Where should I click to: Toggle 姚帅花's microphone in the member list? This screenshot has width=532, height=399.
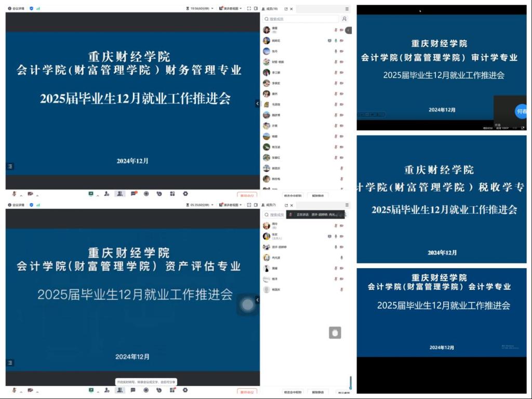[336, 41]
